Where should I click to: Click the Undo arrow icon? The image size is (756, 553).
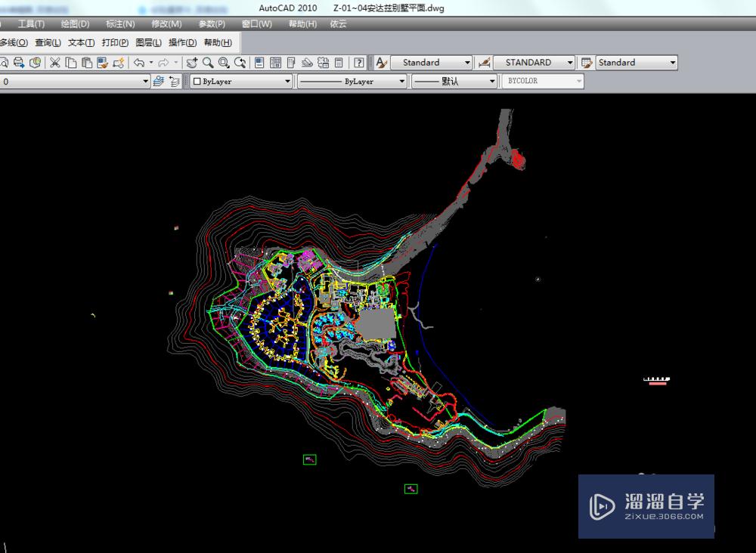tap(139, 63)
